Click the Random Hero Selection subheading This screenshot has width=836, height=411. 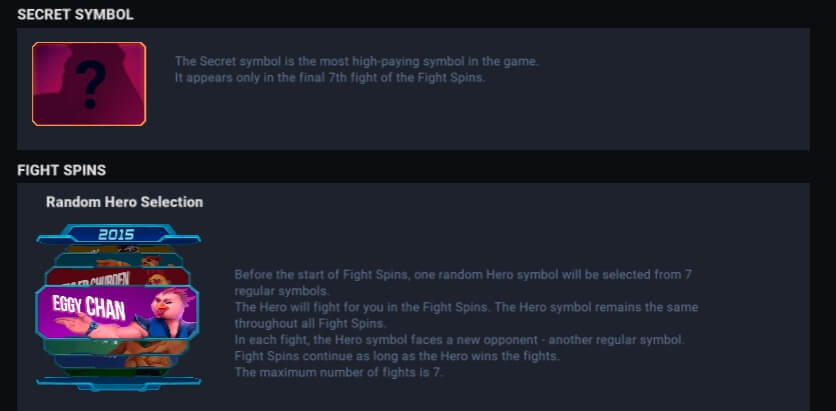pyautogui.click(x=124, y=202)
